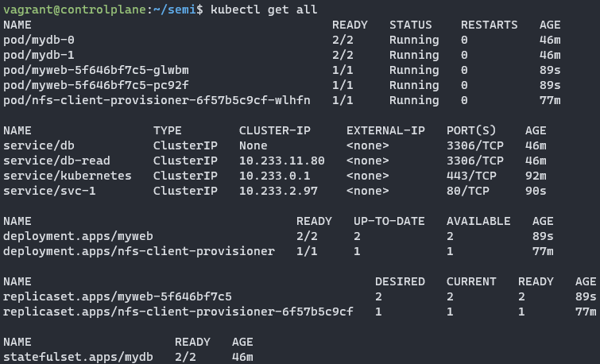Click the '92m' age of kubernetes service
The image size is (600, 364).
click(x=536, y=176)
